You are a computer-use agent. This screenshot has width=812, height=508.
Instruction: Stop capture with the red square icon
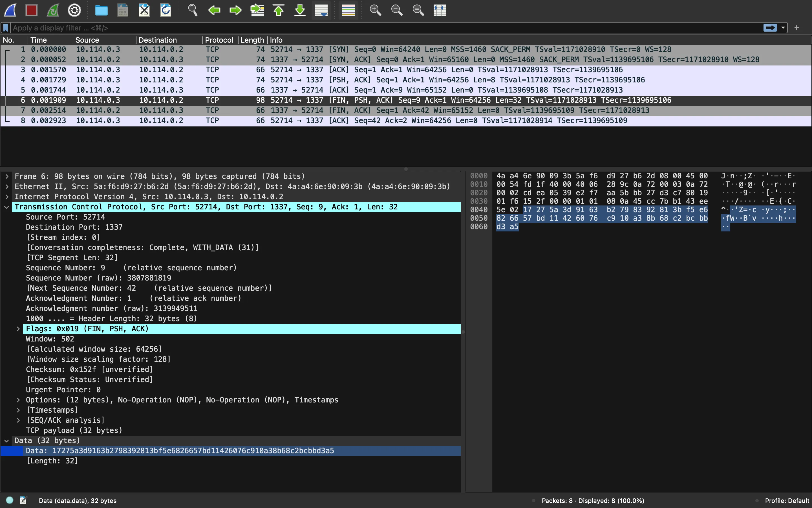click(32, 10)
